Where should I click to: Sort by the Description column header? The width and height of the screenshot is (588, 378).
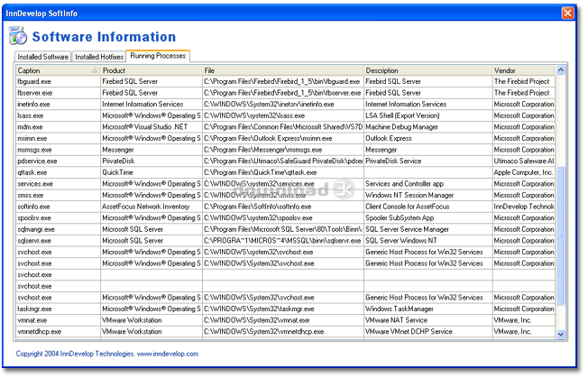427,70
